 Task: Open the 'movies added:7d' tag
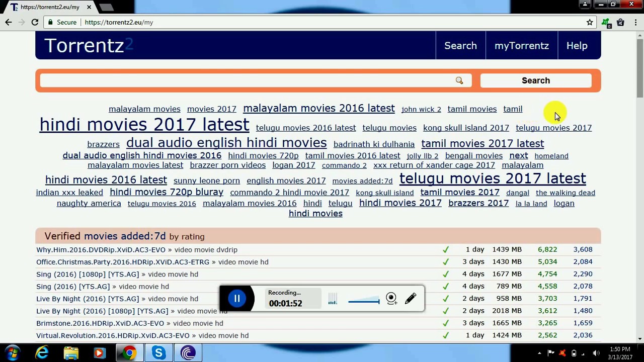pos(362,181)
